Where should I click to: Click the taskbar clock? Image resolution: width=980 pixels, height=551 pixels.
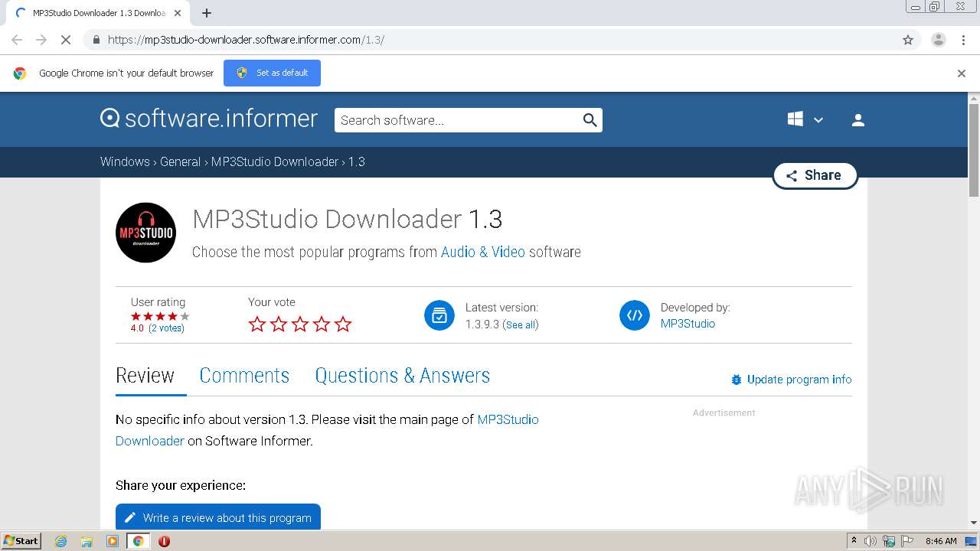pos(941,541)
